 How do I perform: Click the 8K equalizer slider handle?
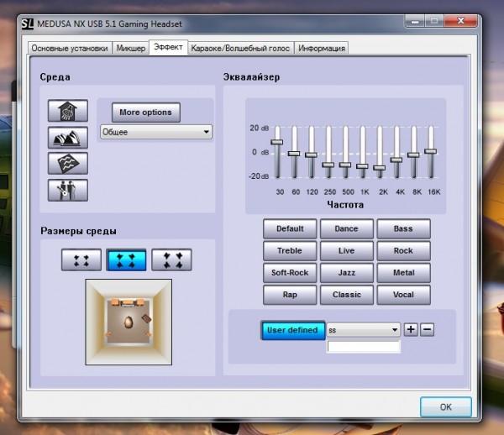pyautogui.click(x=413, y=155)
